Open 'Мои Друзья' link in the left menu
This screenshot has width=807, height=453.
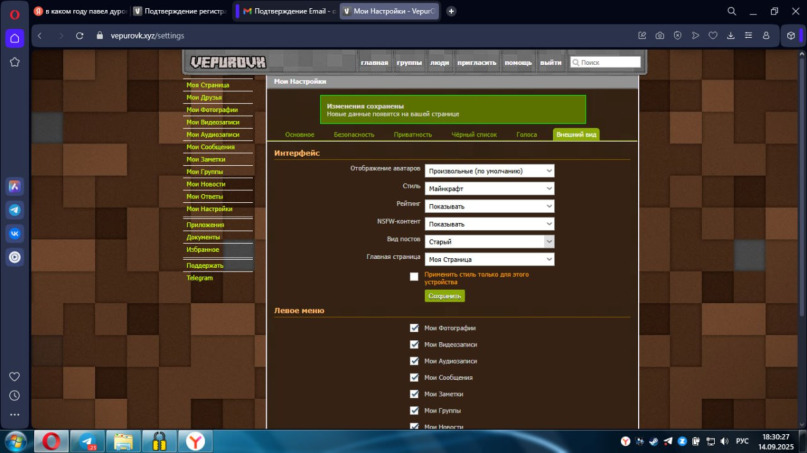pos(206,97)
